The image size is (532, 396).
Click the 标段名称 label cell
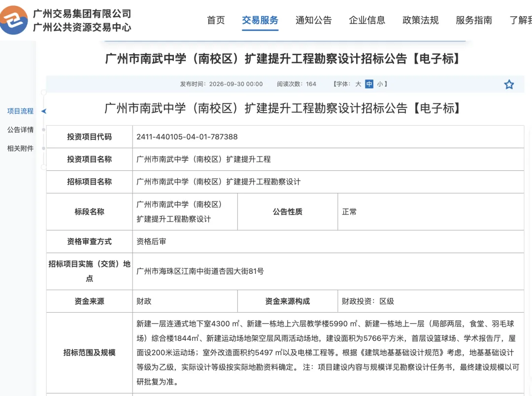coord(89,212)
